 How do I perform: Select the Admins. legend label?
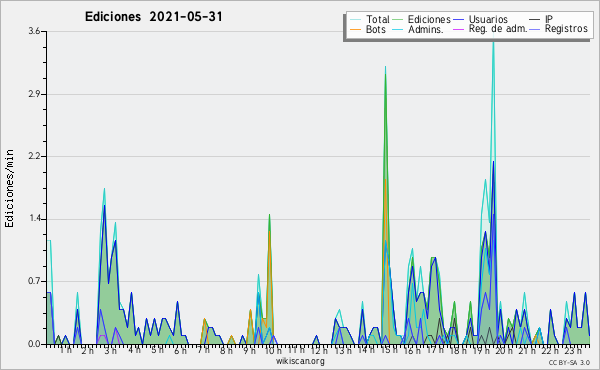pos(426,29)
